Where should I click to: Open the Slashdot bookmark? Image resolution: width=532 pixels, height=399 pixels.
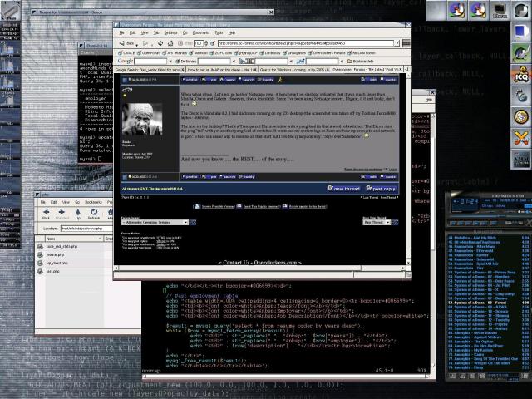[198, 53]
